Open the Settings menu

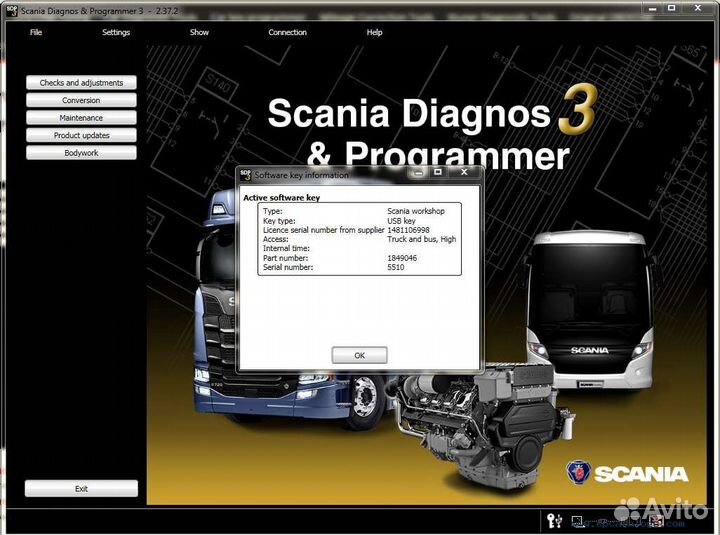(x=116, y=32)
